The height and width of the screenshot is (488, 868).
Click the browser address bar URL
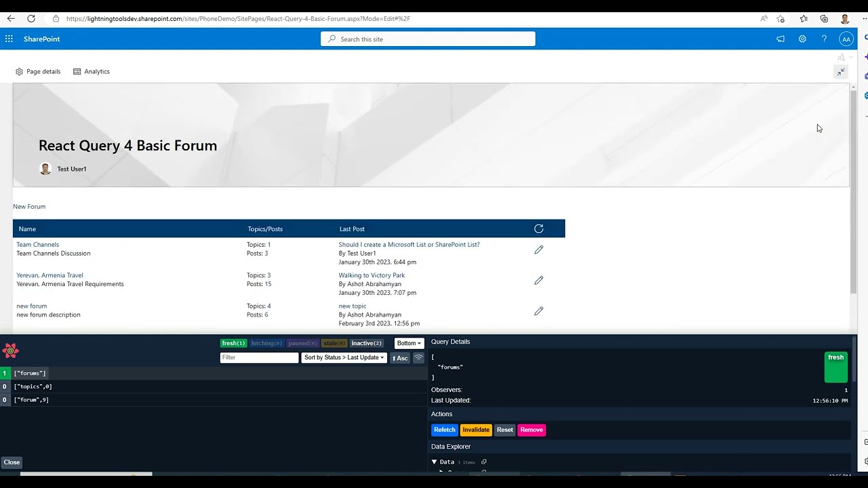pyautogui.click(x=238, y=19)
